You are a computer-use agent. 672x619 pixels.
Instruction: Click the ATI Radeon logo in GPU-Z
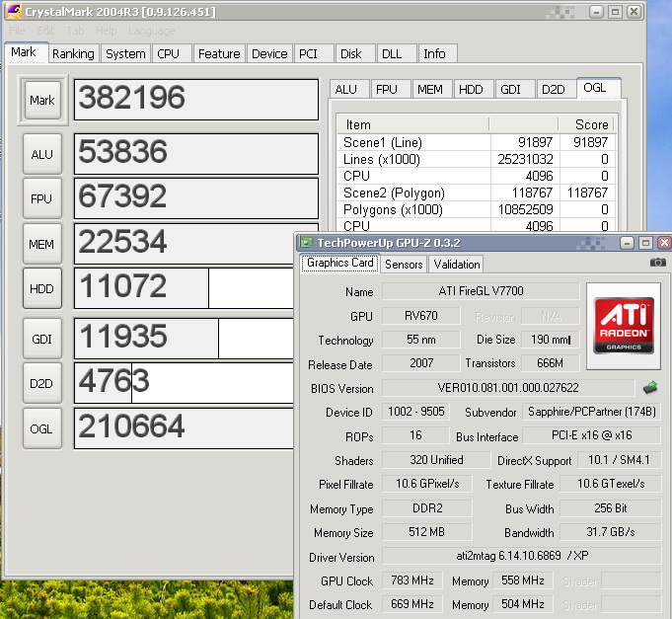click(x=624, y=326)
